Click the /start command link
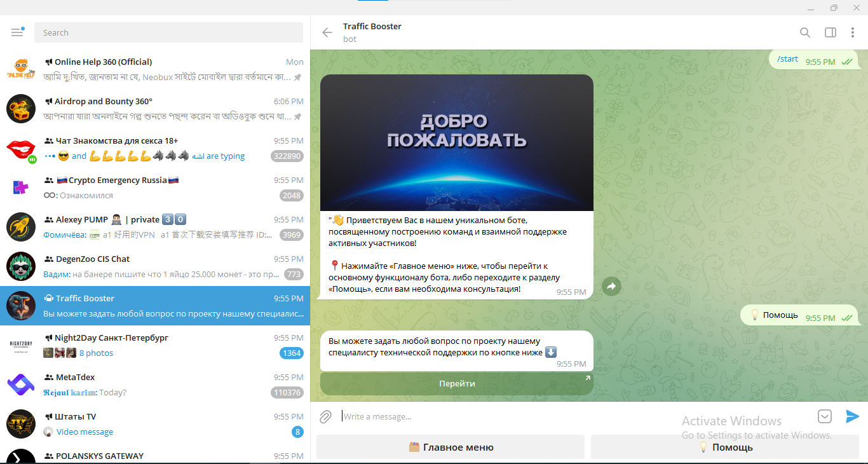 [x=787, y=59]
